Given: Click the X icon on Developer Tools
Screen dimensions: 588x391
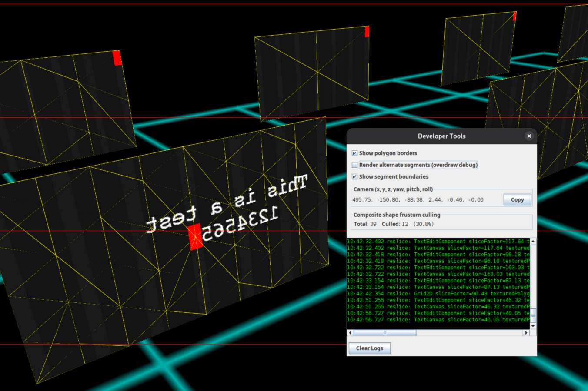Looking at the screenshot, I should pos(529,136).
